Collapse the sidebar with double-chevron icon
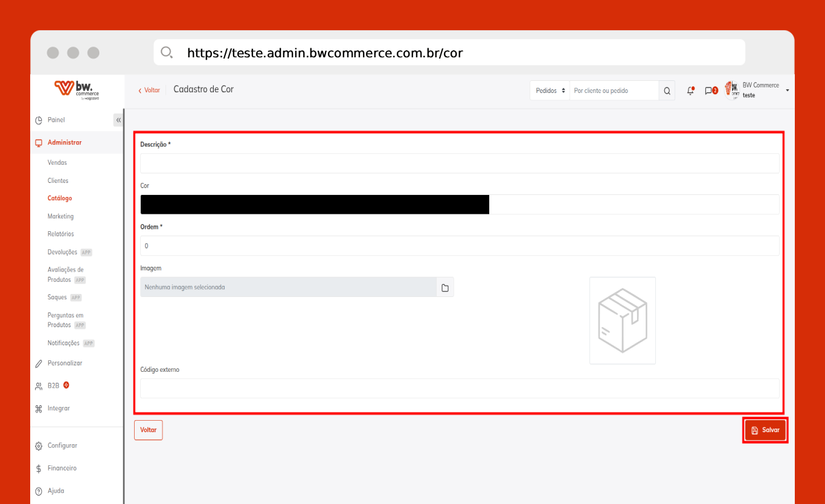The image size is (825, 504). tap(118, 120)
